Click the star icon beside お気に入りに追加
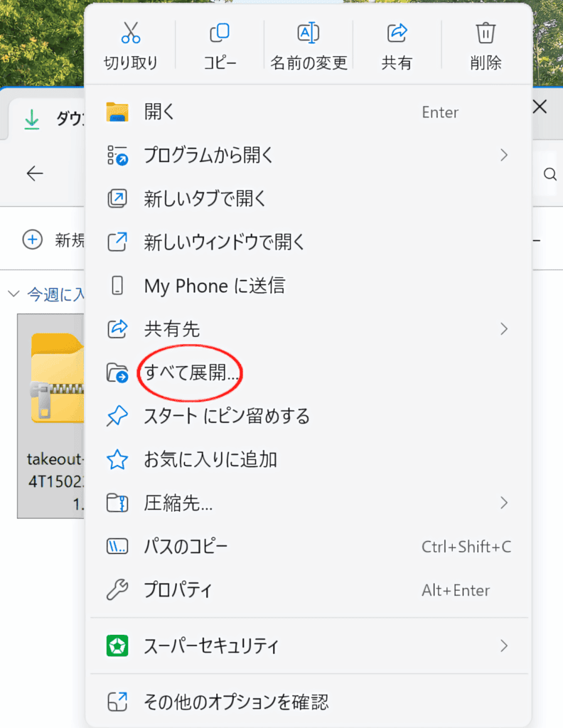The height and width of the screenshot is (728, 563). point(117,460)
